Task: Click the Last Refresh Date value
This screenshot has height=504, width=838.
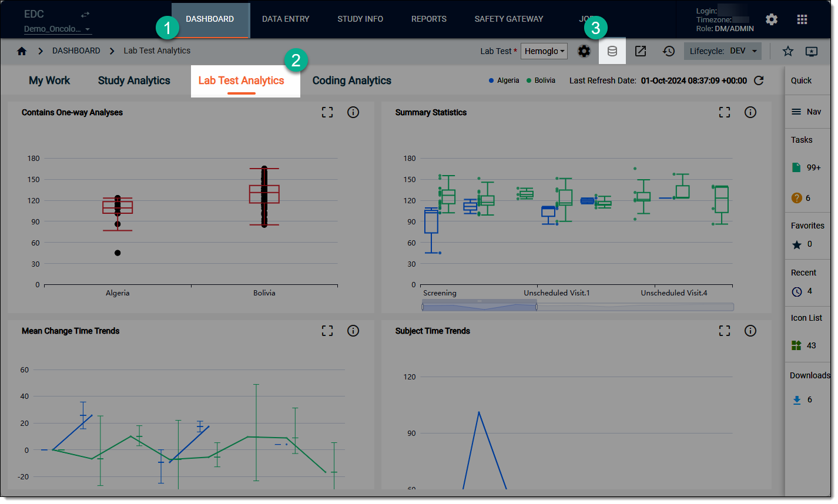Action: (694, 80)
